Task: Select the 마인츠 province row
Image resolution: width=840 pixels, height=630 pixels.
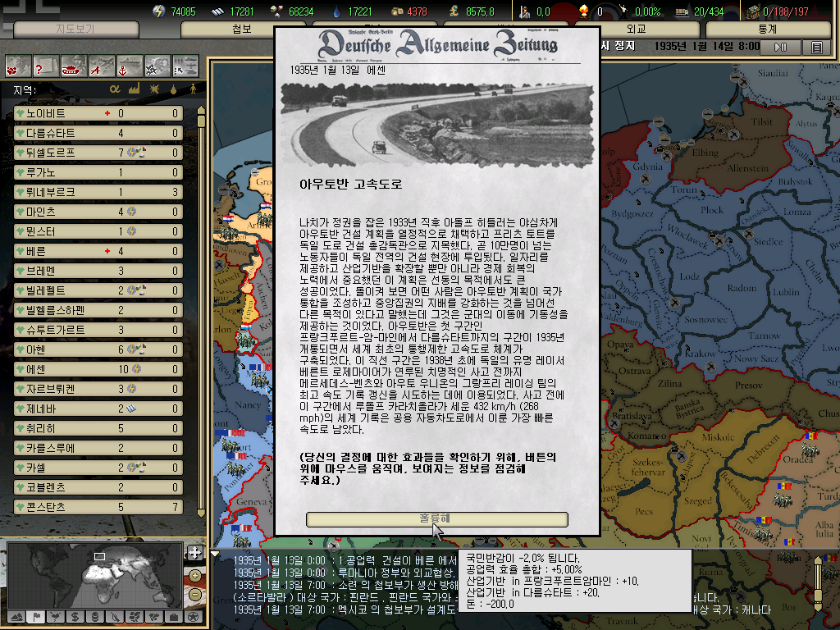Action: click(x=98, y=212)
